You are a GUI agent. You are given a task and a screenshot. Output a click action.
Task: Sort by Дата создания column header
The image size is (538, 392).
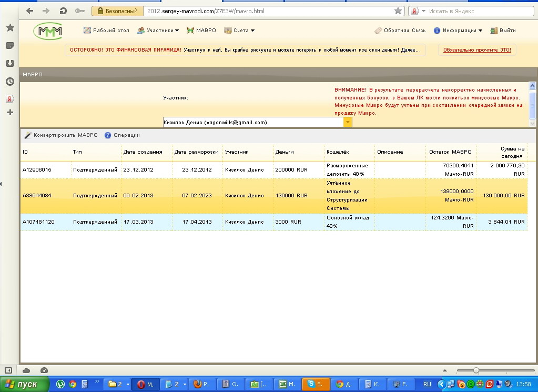click(147, 152)
